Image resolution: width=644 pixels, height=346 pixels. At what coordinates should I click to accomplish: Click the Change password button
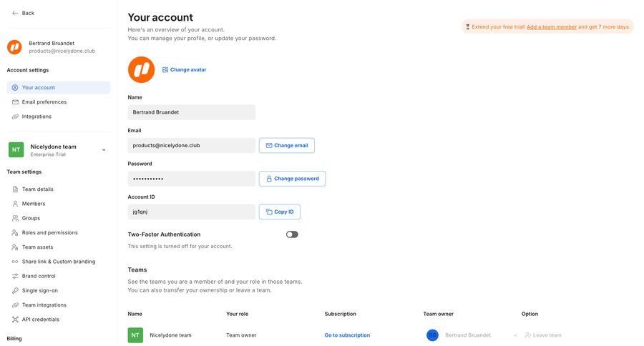[x=292, y=179]
